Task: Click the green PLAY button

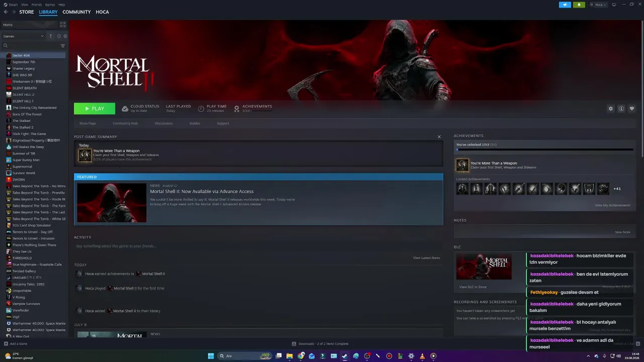Action: coord(95,109)
